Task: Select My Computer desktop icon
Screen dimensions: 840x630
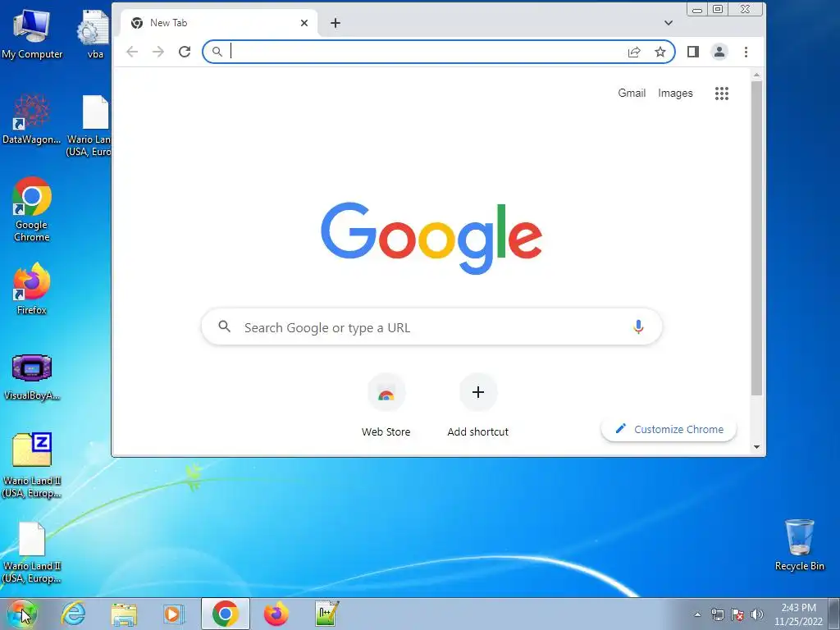Action: (x=32, y=34)
